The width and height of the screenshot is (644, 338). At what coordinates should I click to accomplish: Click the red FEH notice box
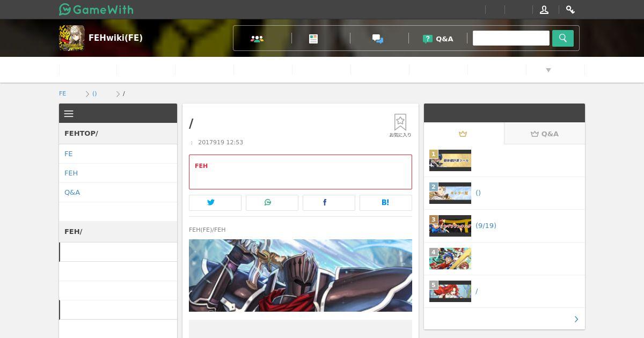pos(301,172)
